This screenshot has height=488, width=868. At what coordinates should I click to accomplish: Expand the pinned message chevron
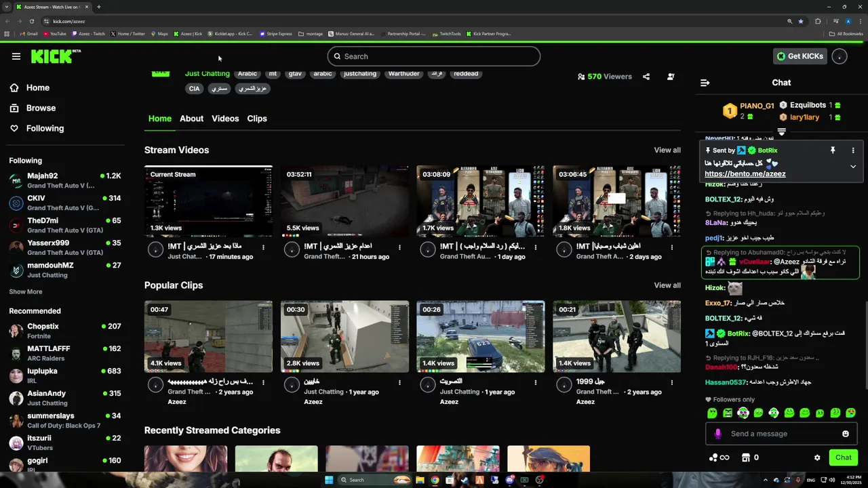853,166
